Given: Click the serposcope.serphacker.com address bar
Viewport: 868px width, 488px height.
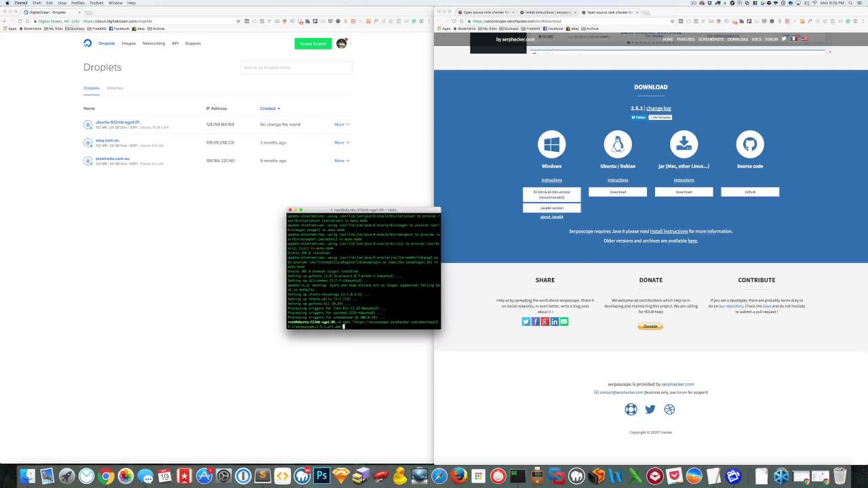Looking at the screenshot, I should point(570,21).
